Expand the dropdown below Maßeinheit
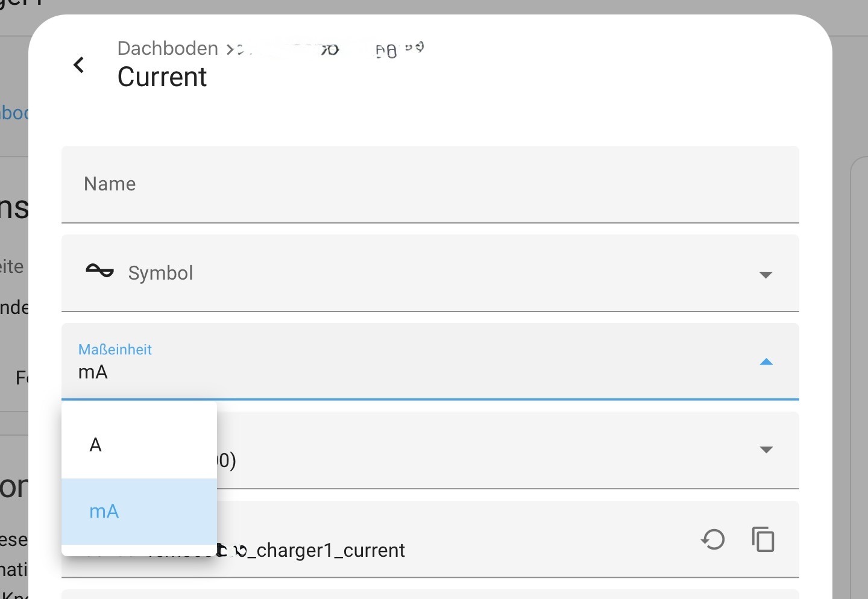Viewport: 868px width, 599px height. pyautogui.click(x=766, y=450)
